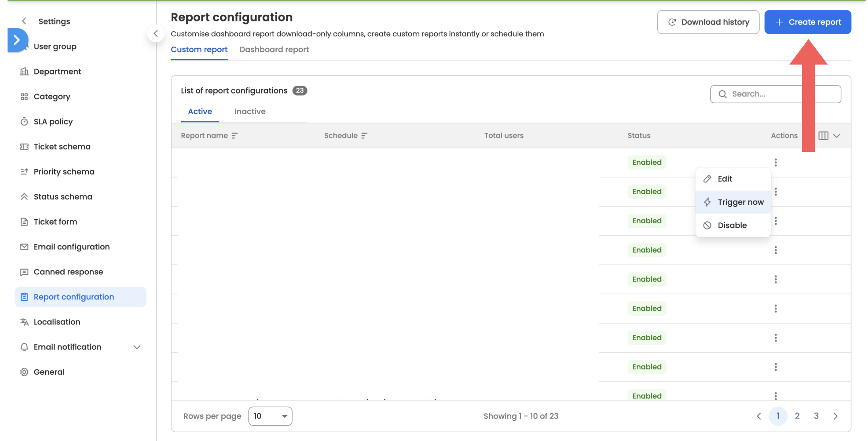Open the Rows per page dropdown
This screenshot has height=441, width=868.
point(270,416)
